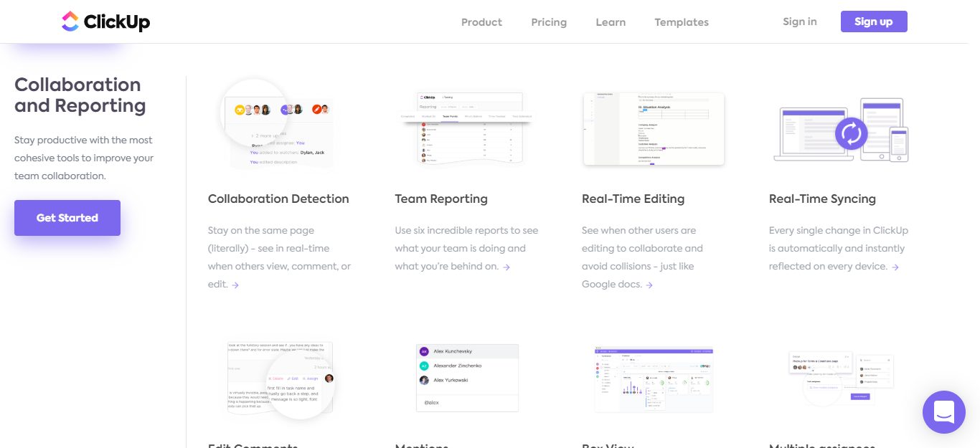The width and height of the screenshot is (980, 448).
Task: Click the arrow after the Collaboration Detection description
Action: pyautogui.click(x=235, y=285)
